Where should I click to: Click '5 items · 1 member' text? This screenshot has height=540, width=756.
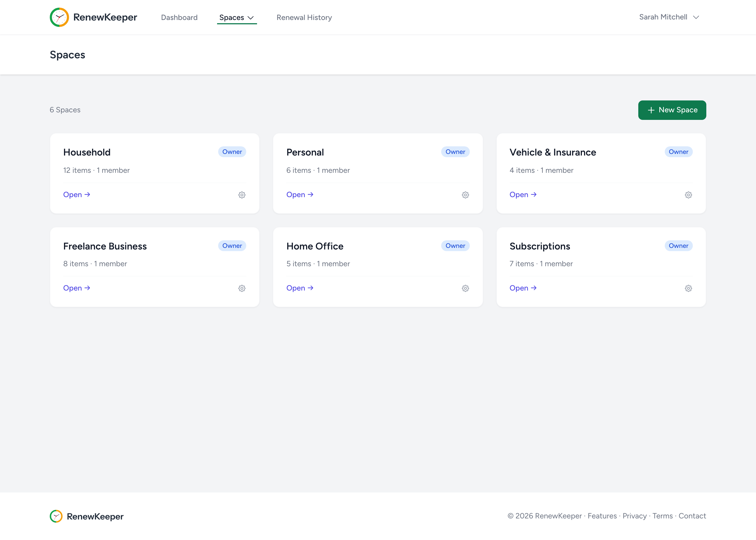pos(318,264)
